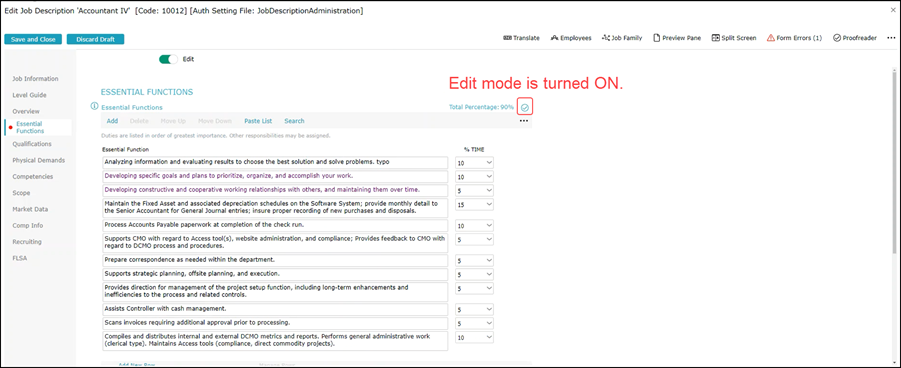The height and width of the screenshot is (368, 901).
Task: Open the Preview Pane
Action: pos(676,38)
